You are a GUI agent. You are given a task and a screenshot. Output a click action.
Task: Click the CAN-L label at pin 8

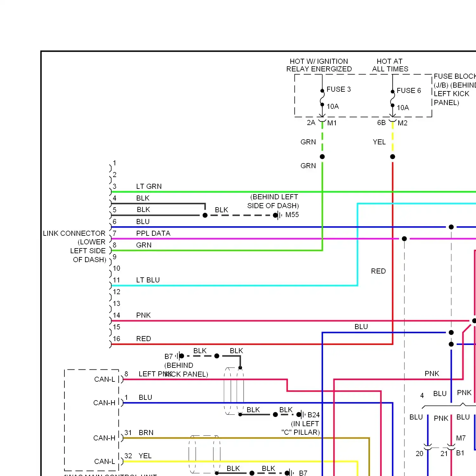click(105, 379)
